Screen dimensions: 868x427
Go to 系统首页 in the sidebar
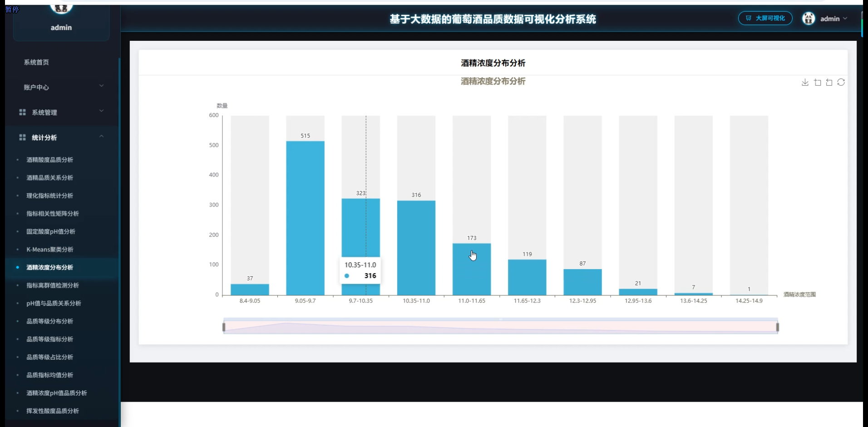tap(36, 62)
